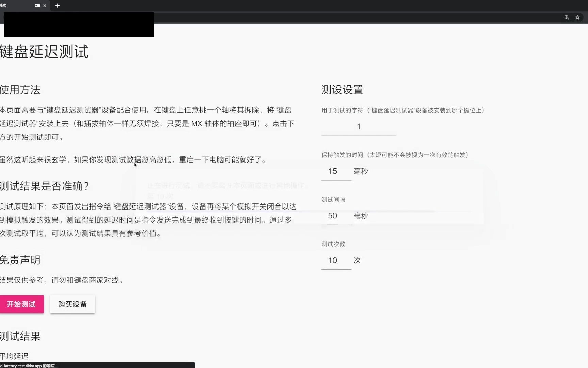
Task: Click the gamepad favicon on the tab
Action: [x=37, y=6]
